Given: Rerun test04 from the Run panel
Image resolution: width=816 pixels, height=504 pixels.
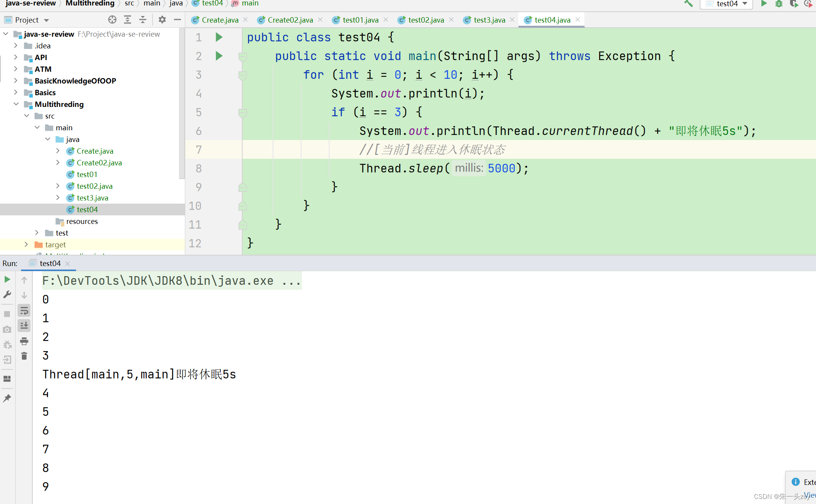Looking at the screenshot, I should [x=7, y=279].
